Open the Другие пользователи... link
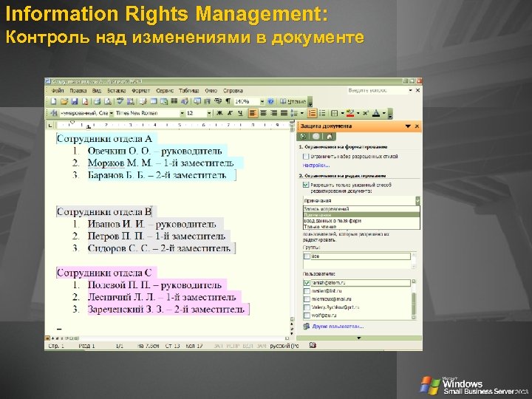532x399 pixels. (x=338, y=327)
